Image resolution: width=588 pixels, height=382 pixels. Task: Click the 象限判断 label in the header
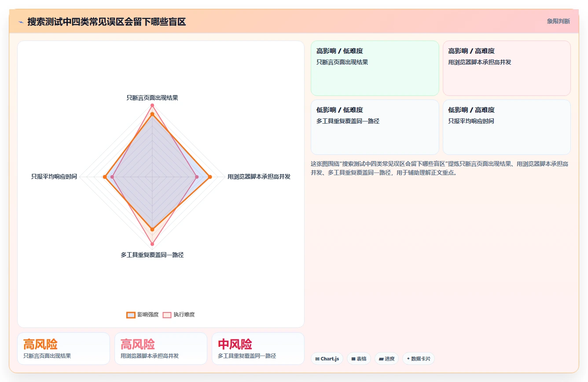pyautogui.click(x=558, y=21)
